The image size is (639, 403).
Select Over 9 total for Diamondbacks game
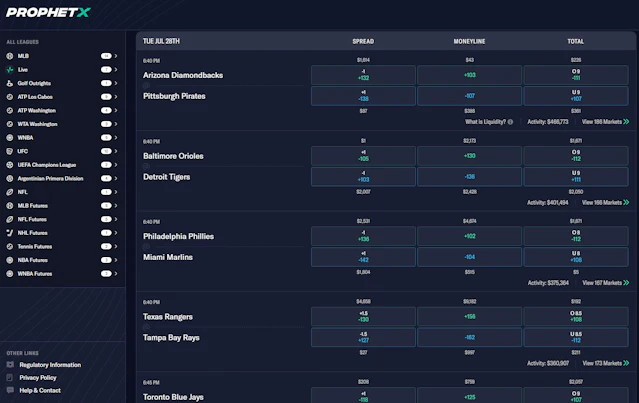coord(576,75)
